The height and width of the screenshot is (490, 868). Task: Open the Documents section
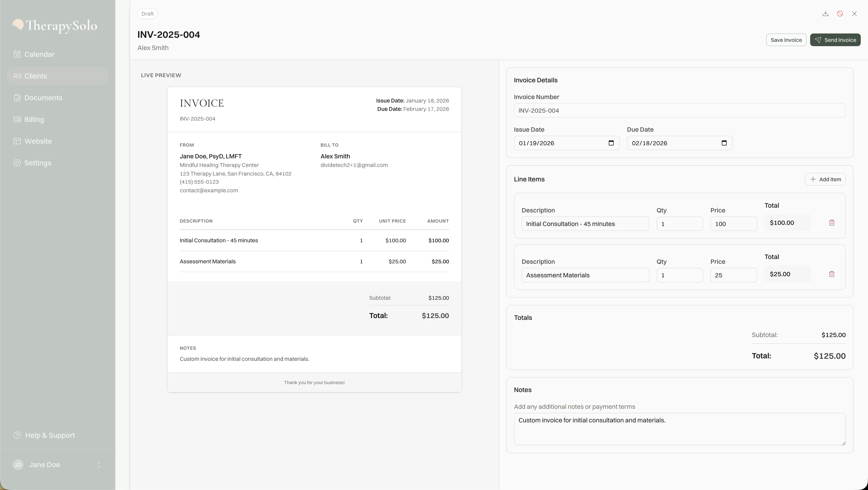pyautogui.click(x=43, y=98)
